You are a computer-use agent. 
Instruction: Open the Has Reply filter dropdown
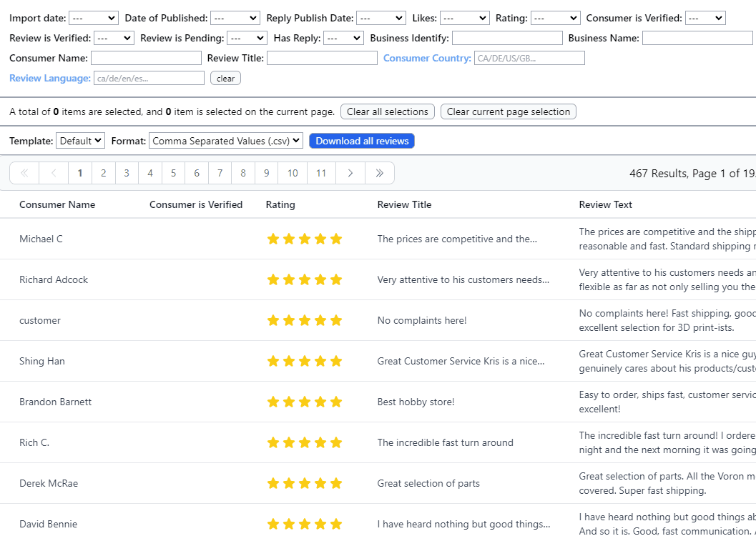coord(343,38)
